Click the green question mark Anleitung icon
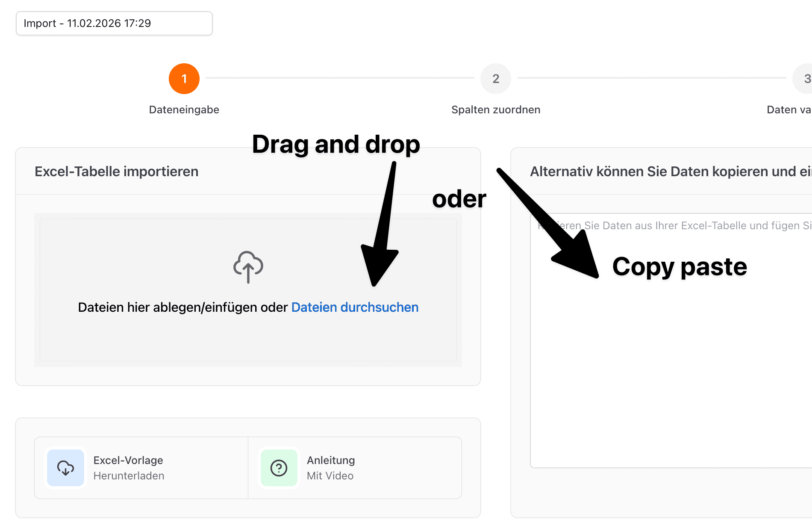Screen dimensions: 812x532 pos(279,468)
